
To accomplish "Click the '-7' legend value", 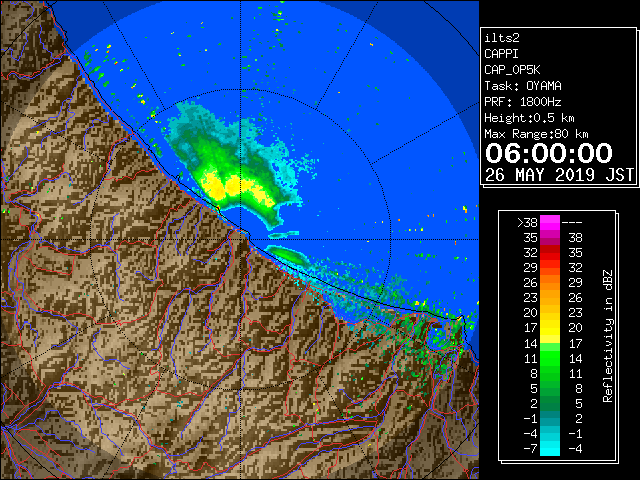I will click(530, 449).
